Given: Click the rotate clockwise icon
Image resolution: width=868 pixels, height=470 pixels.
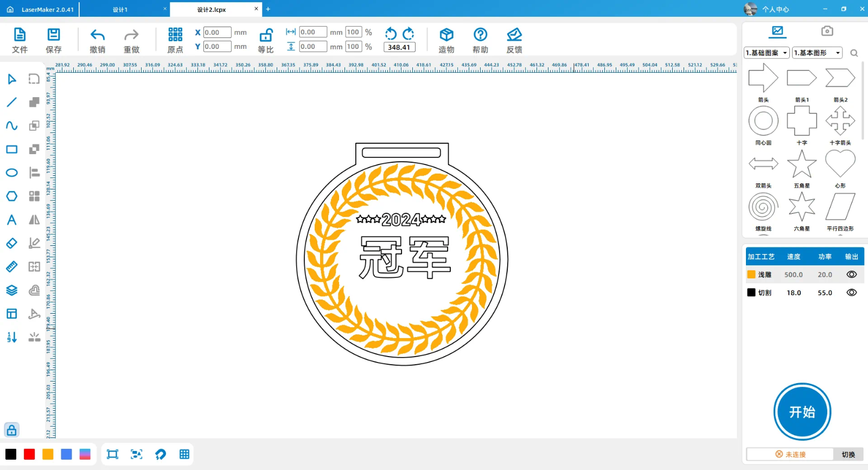Looking at the screenshot, I should point(409,34).
